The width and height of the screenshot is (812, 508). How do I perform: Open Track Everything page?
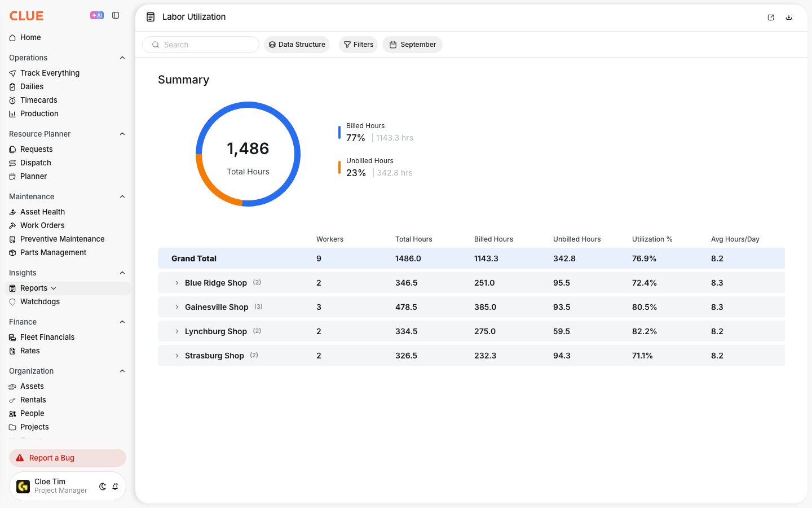click(50, 73)
